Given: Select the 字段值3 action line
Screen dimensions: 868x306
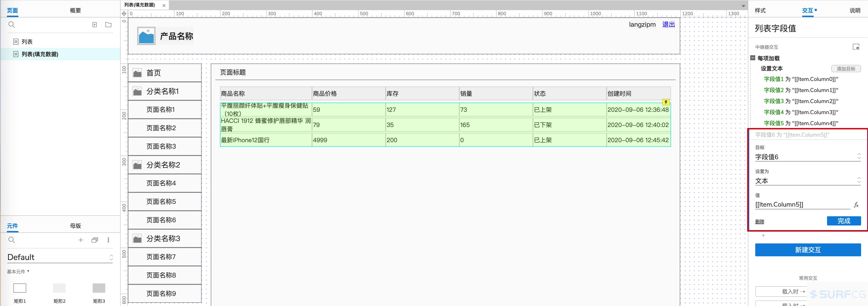Looking at the screenshot, I should [801, 101].
